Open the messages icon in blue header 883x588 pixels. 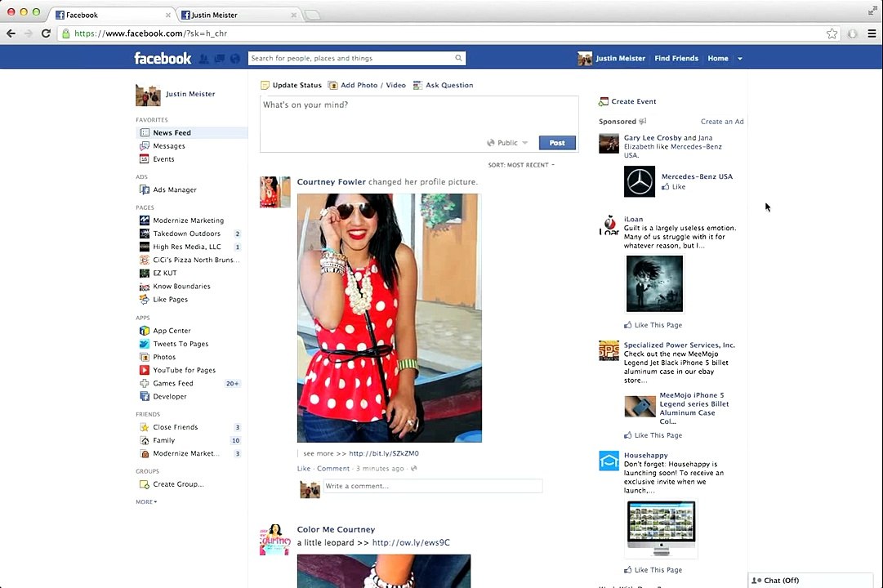pyautogui.click(x=220, y=59)
